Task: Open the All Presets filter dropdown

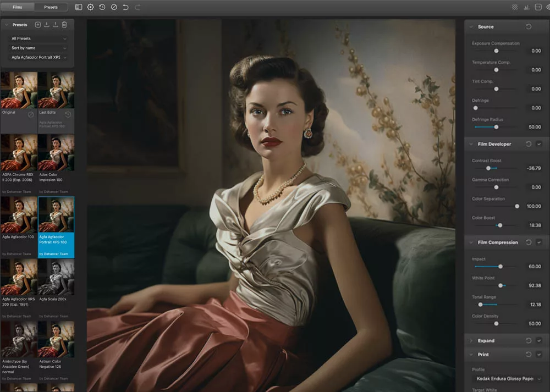Action: tap(36, 38)
